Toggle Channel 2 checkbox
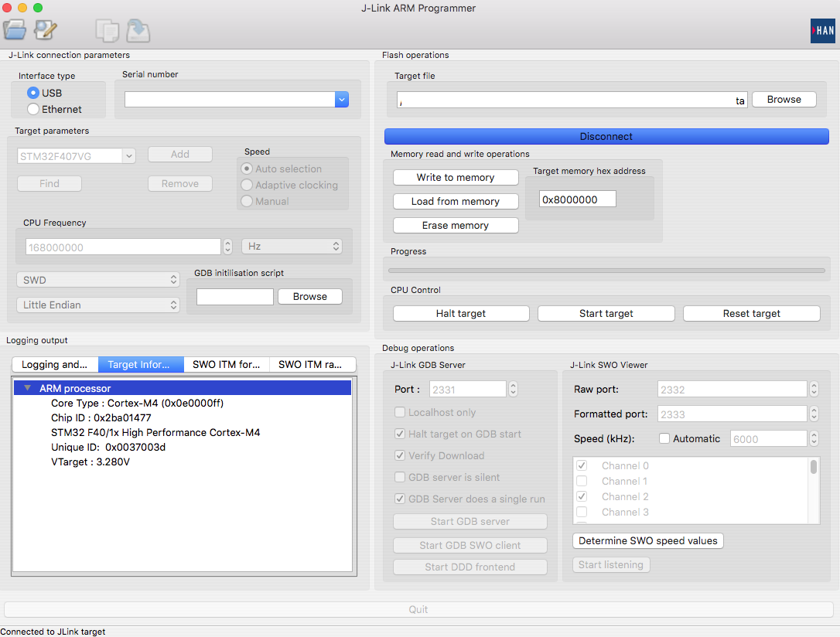This screenshot has width=840, height=637. coord(582,496)
